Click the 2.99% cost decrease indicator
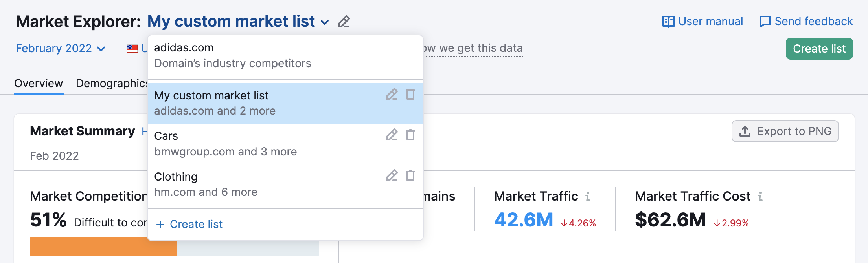 pos(731,223)
